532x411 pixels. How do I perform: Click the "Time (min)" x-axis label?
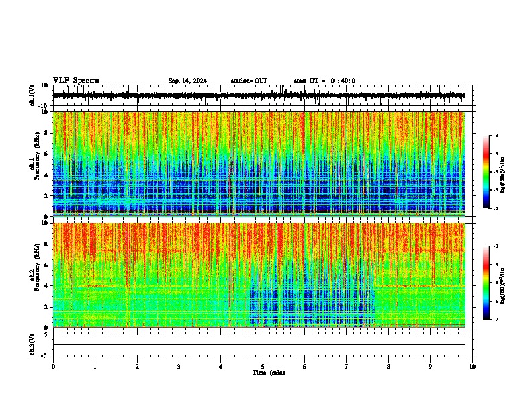click(x=269, y=373)
